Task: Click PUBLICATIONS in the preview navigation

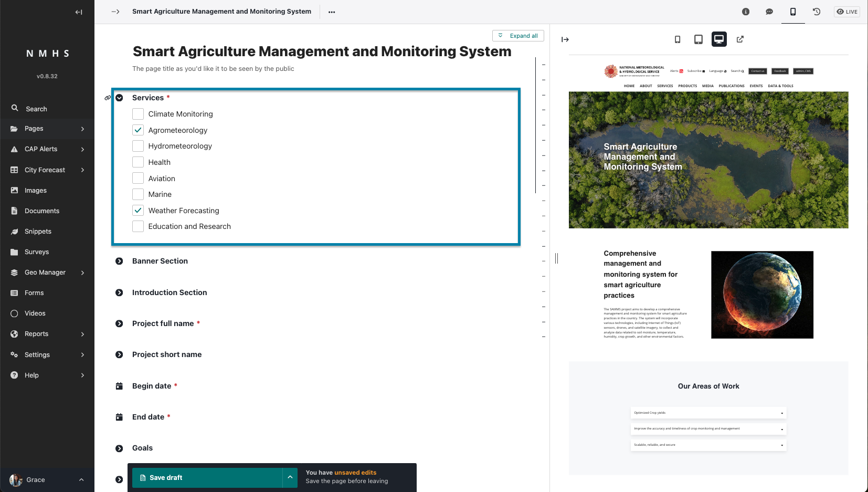Action: (x=732, y=86)
